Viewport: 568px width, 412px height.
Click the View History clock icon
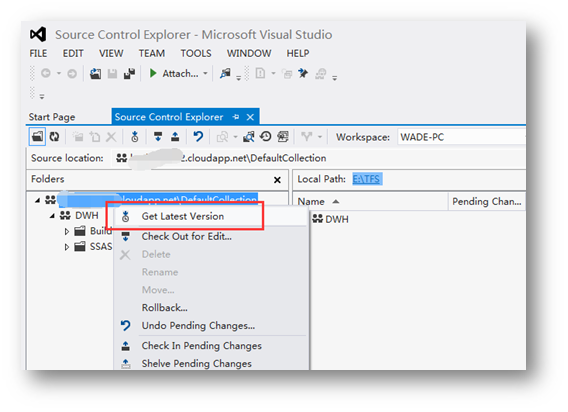266,137
